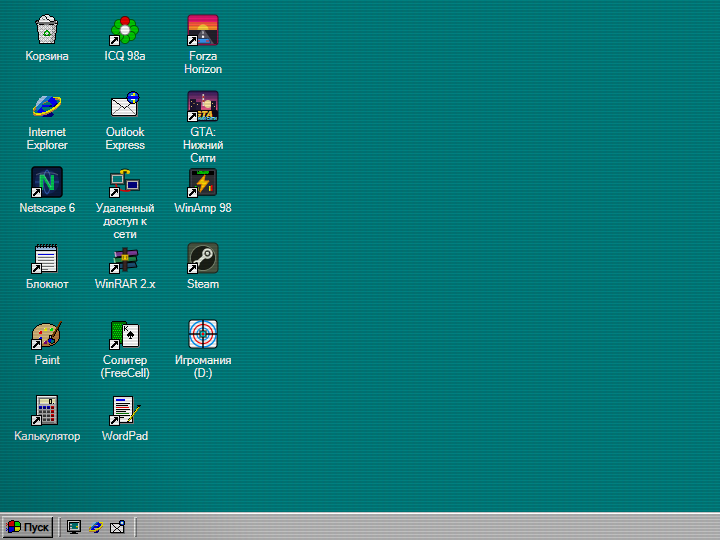Screen dimensions: 720x540
Task: Open the Блокнот notepad shortcut
Action: pos(46,258)
